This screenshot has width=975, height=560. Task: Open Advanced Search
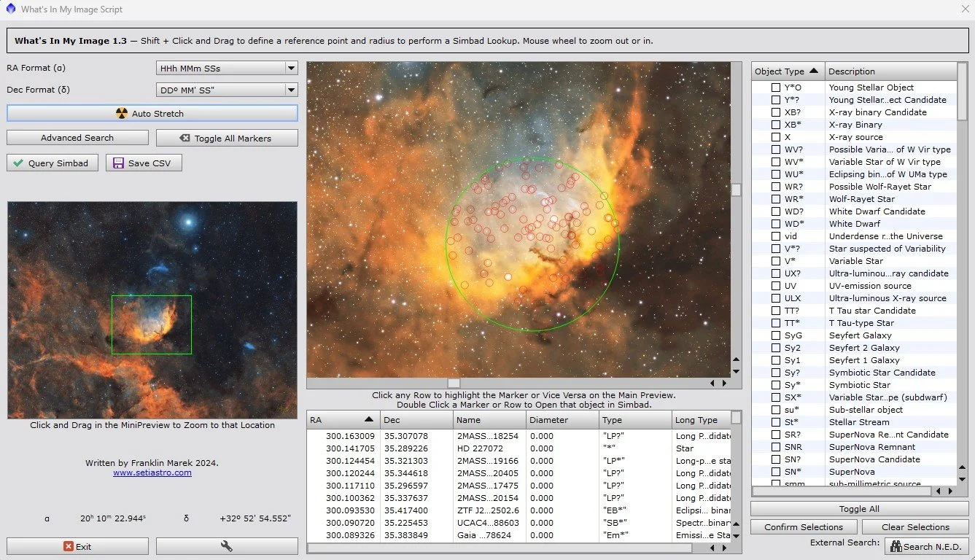point(77,137)
